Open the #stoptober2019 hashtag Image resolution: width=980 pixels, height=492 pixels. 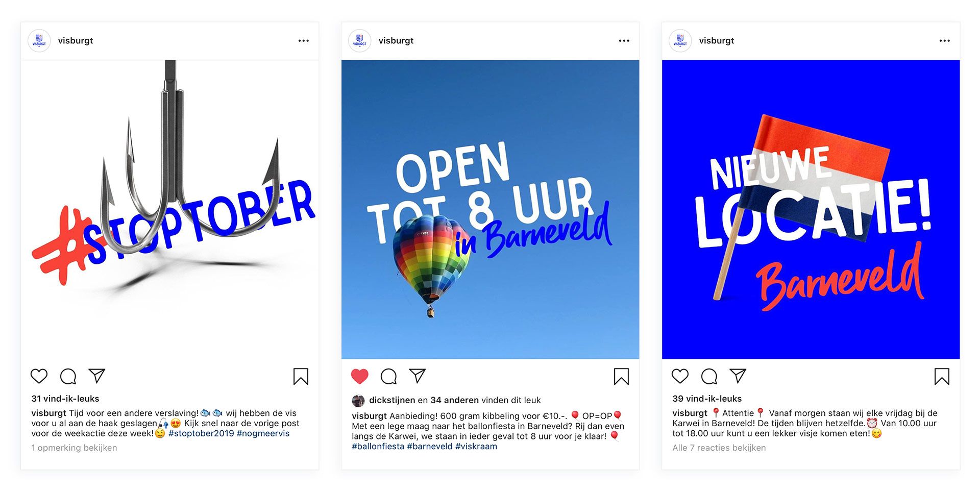pyautogui.click(x=201, y=433)
